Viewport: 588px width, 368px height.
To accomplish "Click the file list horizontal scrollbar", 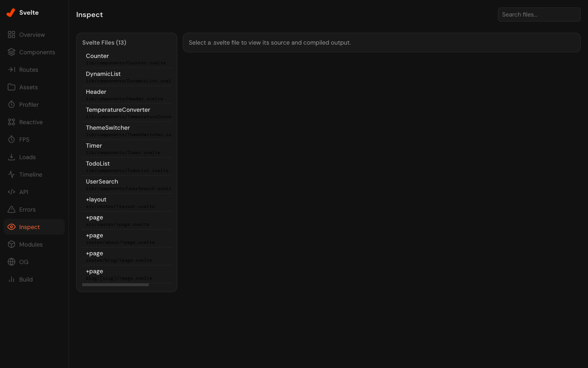I will (115, 285).
